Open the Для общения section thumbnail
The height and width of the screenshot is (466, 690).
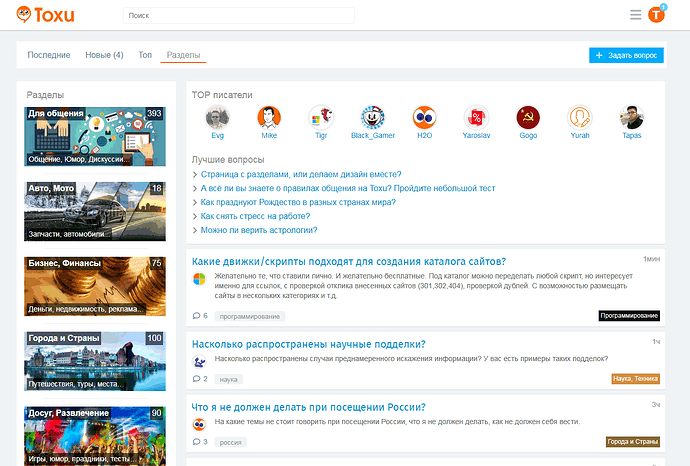click(x=95, y=136)
